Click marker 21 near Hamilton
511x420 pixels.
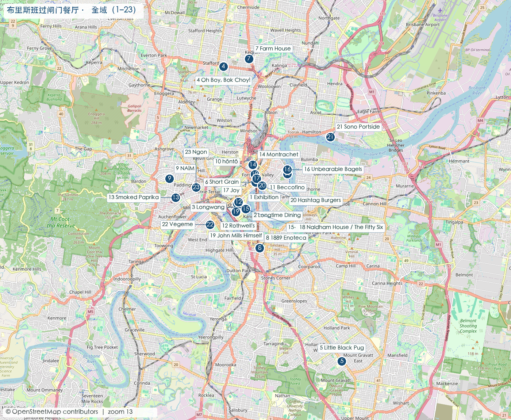click(x=330, y=137)
